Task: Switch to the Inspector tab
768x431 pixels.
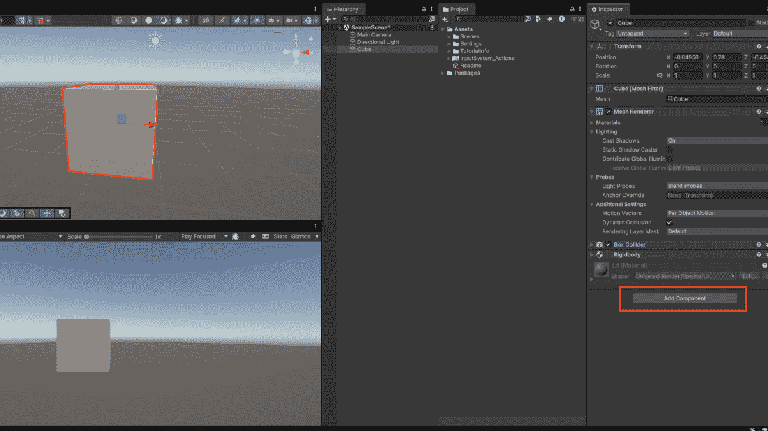Action: click(607, 9)
